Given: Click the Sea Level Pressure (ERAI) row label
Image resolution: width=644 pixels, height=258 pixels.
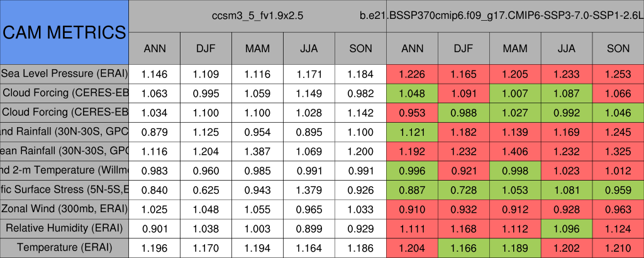Looking at the screenshot, I should pos(64,74).
